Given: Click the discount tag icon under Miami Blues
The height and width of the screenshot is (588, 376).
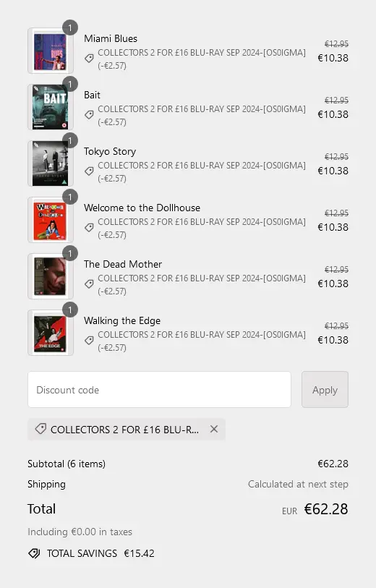Looking at the screenshot, I should point(89,58).
